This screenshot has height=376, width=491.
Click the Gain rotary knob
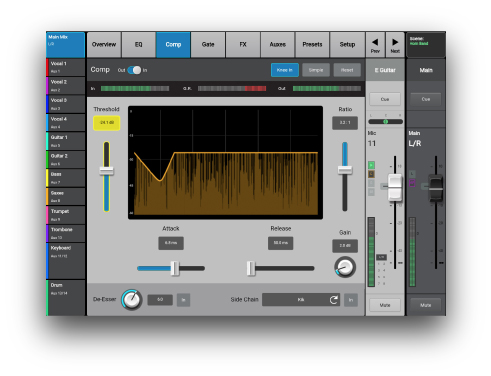click(x=345, y=267)
